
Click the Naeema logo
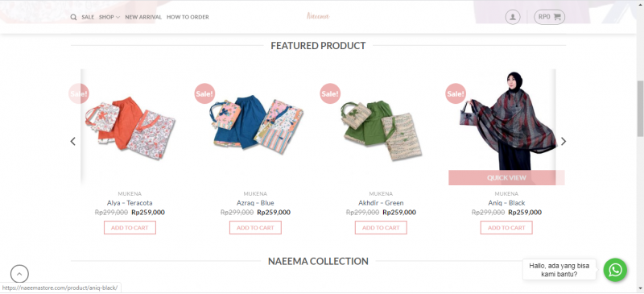click(x=318, y=16)
